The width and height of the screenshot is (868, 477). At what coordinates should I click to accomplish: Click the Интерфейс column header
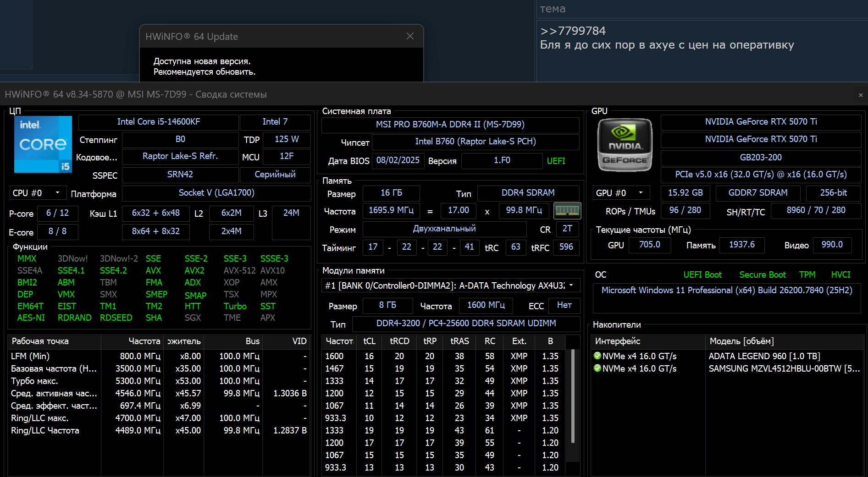coord(648,341)
